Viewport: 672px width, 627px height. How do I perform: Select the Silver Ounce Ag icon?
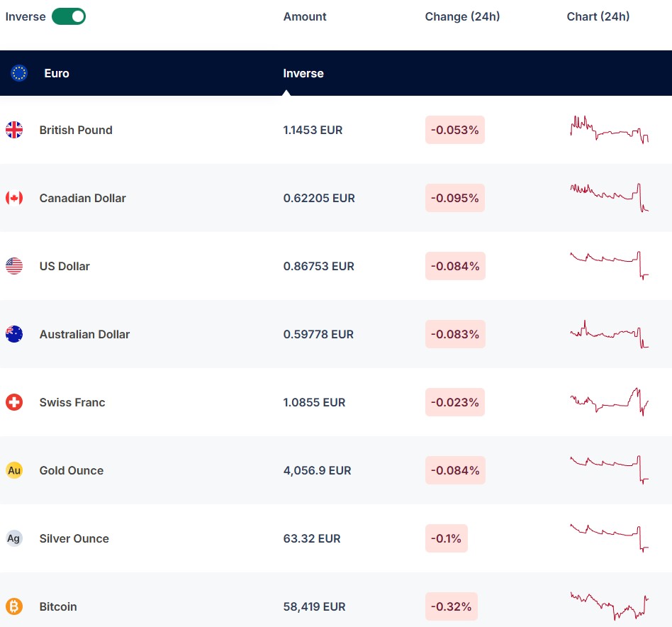pyautogui.click(x=14, y=538)
